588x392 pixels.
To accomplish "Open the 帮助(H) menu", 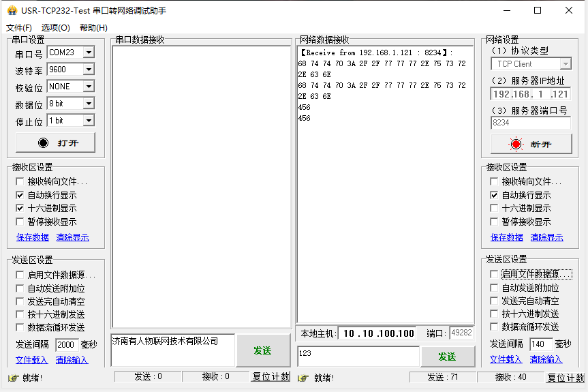I will tap(93, 28).
